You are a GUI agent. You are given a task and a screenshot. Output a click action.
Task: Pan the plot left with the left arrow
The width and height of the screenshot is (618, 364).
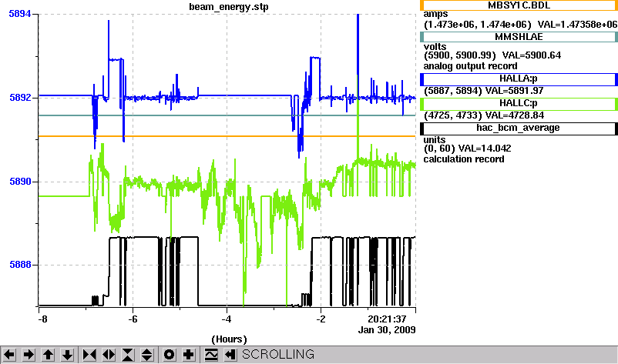click(x=9, y=355)
